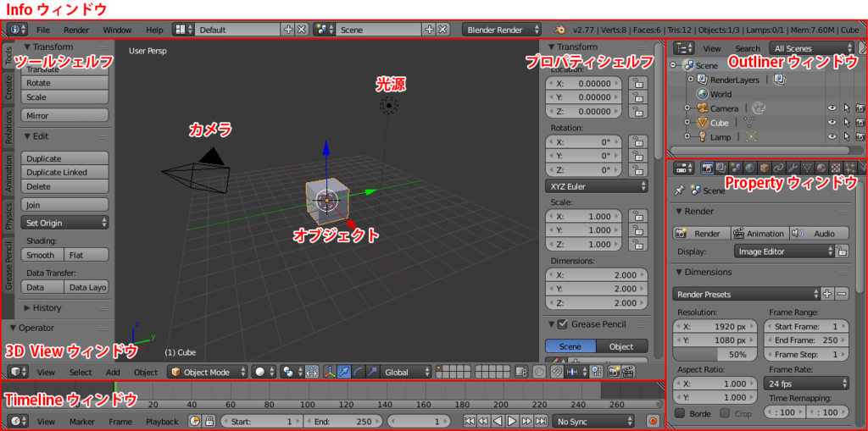Lock the Location X value
The image size is (868, 431).
638,84
